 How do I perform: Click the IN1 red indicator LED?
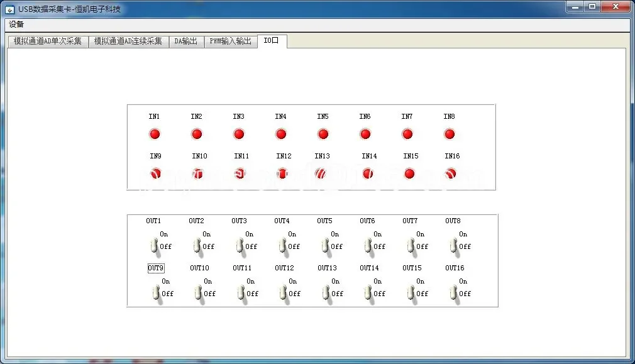point(155,134)
